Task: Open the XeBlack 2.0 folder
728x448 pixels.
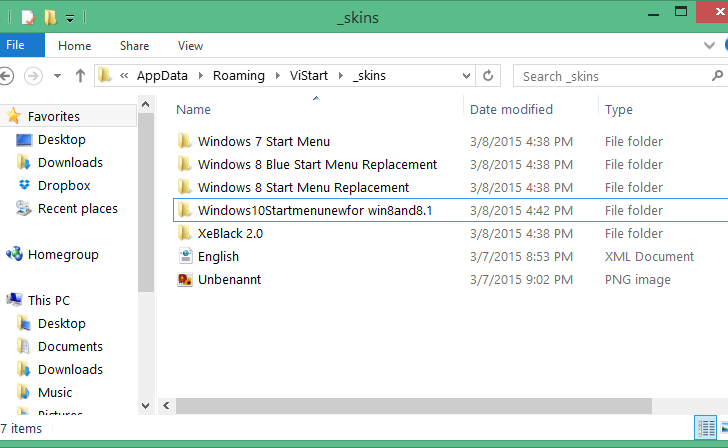Action: click(x=230, y=234)
